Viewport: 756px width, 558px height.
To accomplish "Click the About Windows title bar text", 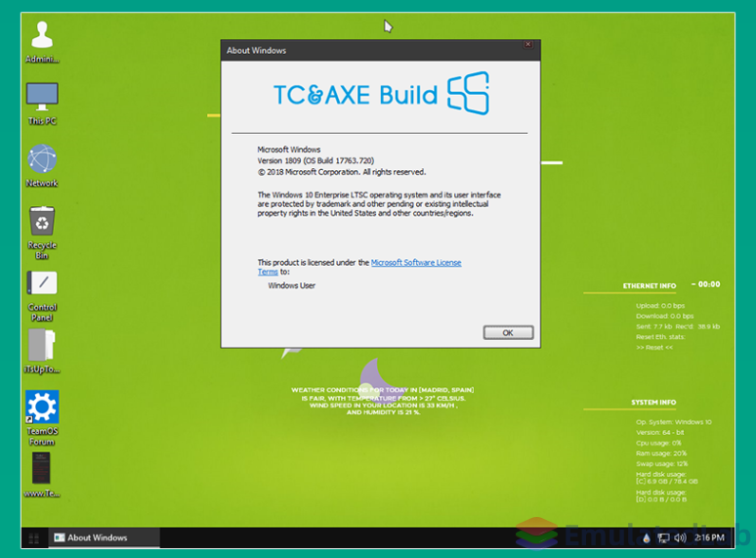I will tap(257, 51).
